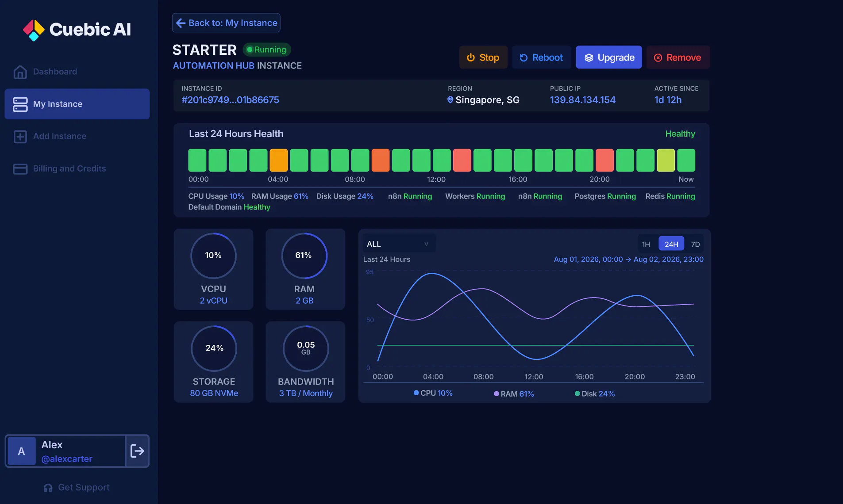Click the Get Support headset icon

point(48,488)
